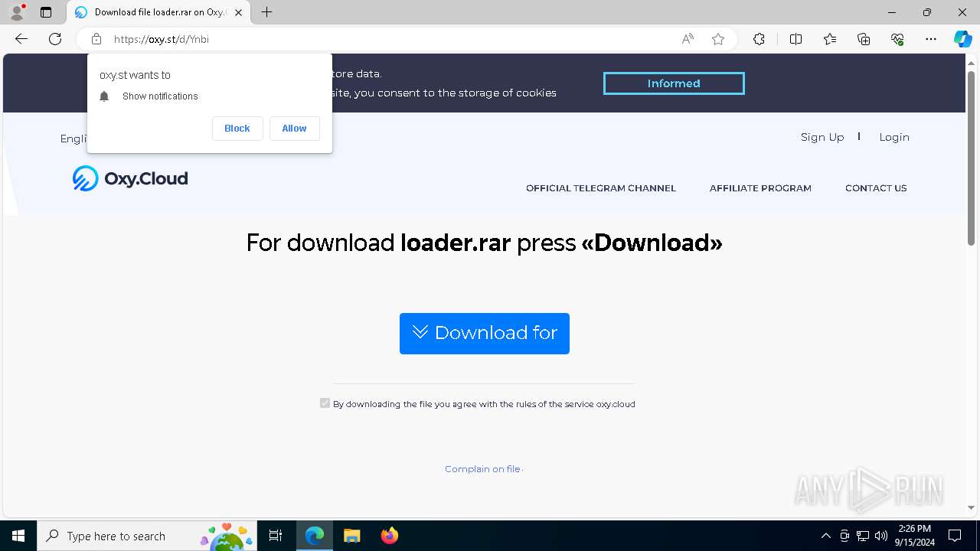Select the English language selector
This screenshot has width=980, height=551.
(x=73, y=139)
